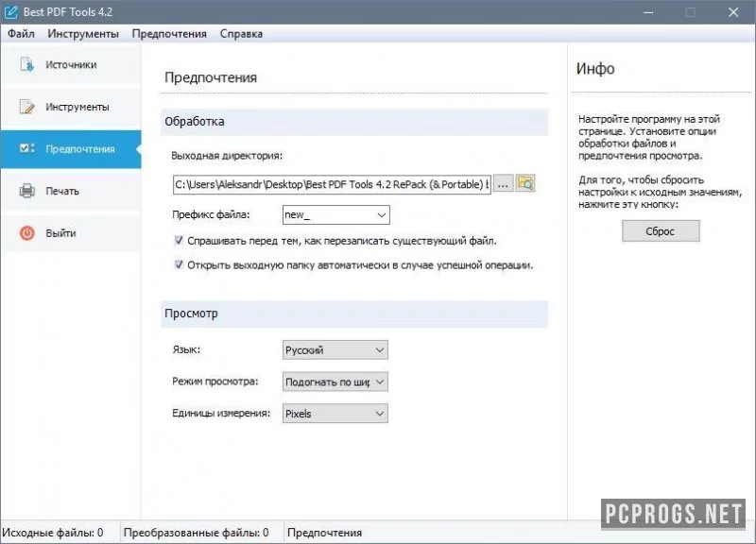This screenshot has width=756, height=544.
Task: Click the Источники sidebar icon
Action: (x=27, y=64)
